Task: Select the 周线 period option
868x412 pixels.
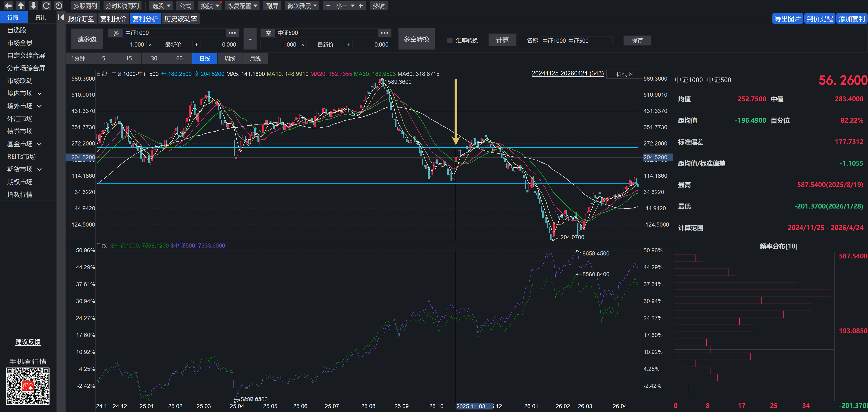Action: [230, 58]
